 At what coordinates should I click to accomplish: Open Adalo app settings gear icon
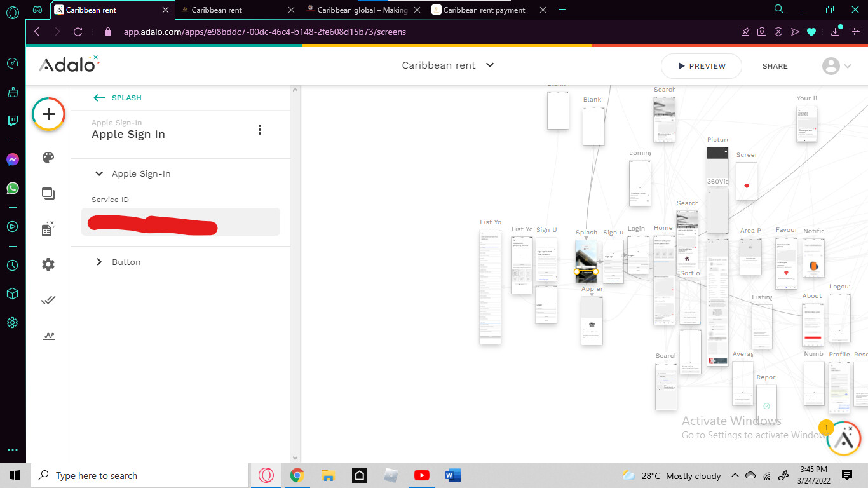point(48,264)
